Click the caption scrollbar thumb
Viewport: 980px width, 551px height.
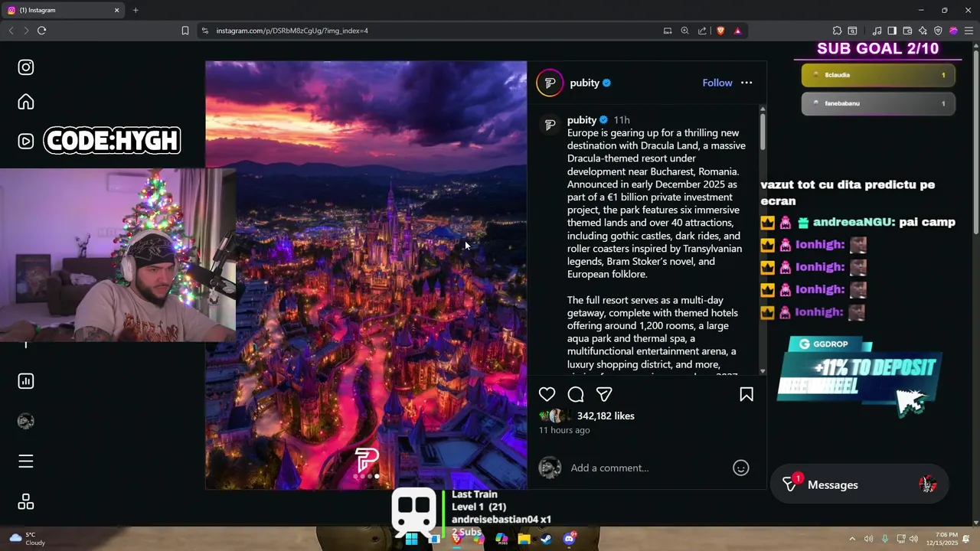click(x=763, y=132)
